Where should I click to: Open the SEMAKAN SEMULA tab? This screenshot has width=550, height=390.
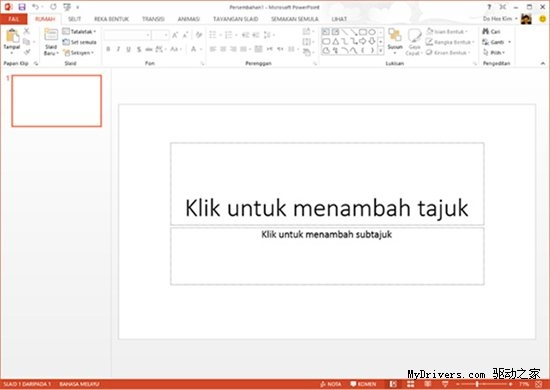pos(295,19)
